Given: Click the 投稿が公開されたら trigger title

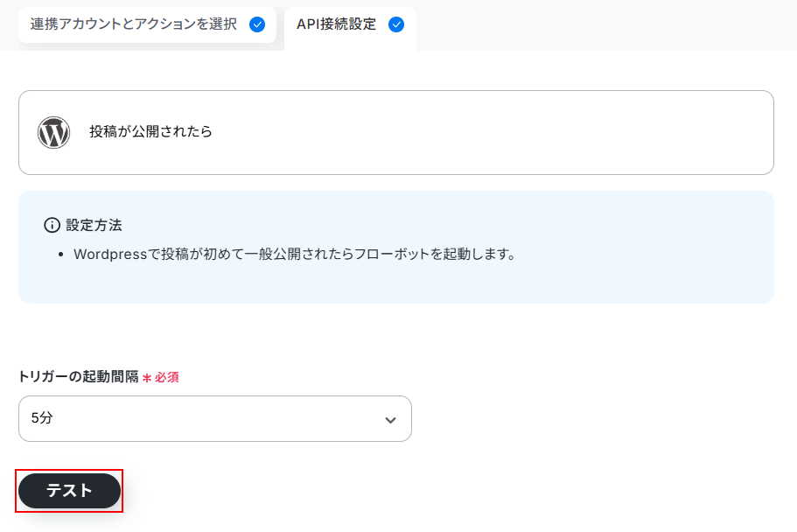Looking at the screenshot, I should 150,132.
